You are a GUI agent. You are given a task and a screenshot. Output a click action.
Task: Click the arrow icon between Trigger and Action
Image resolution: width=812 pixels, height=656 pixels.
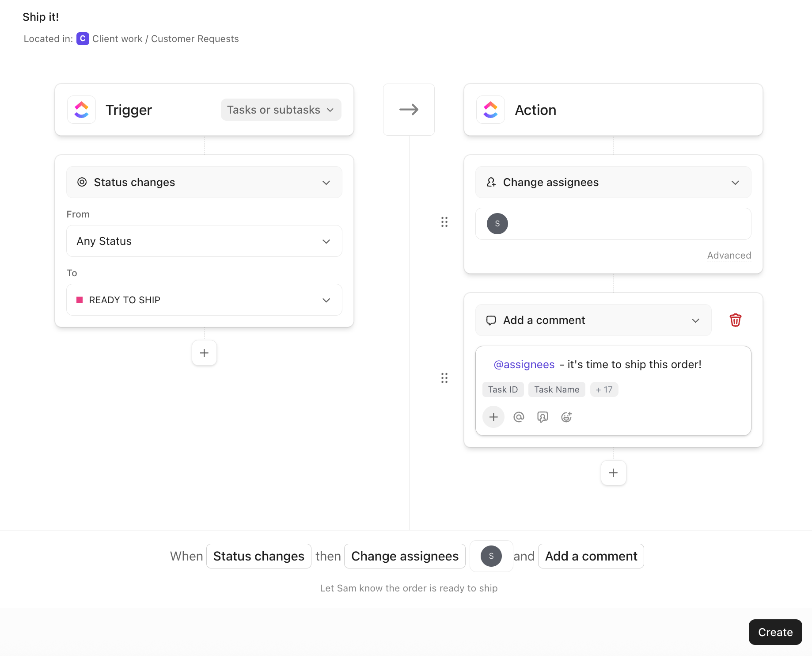click(408, 109)
